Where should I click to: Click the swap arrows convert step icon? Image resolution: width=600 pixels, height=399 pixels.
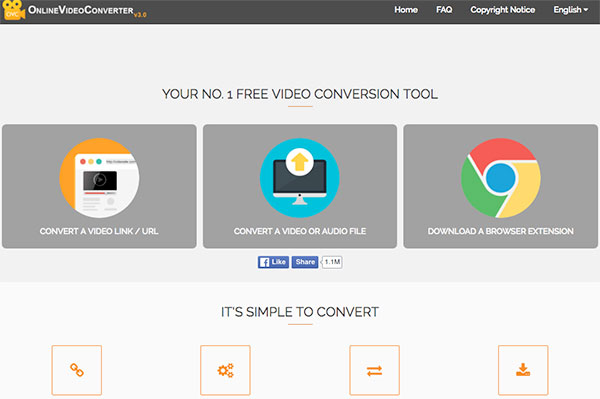(x=374, y=370)
